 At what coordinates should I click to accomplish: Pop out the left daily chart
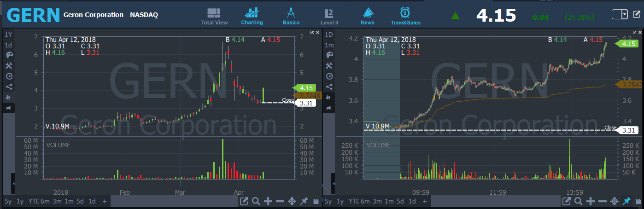tap(312, 33)
